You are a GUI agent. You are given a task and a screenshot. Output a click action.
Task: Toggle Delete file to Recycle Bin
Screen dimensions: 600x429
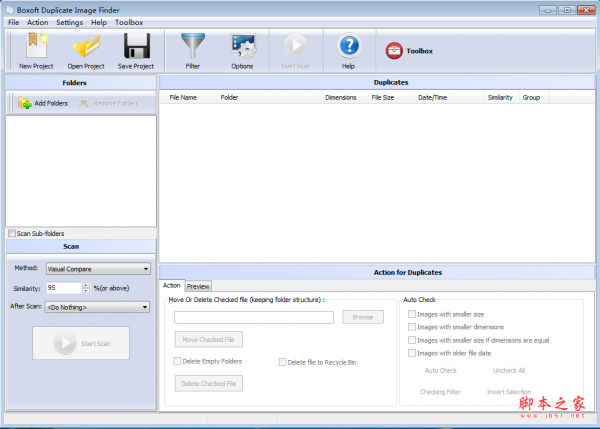tap(282, 362)
